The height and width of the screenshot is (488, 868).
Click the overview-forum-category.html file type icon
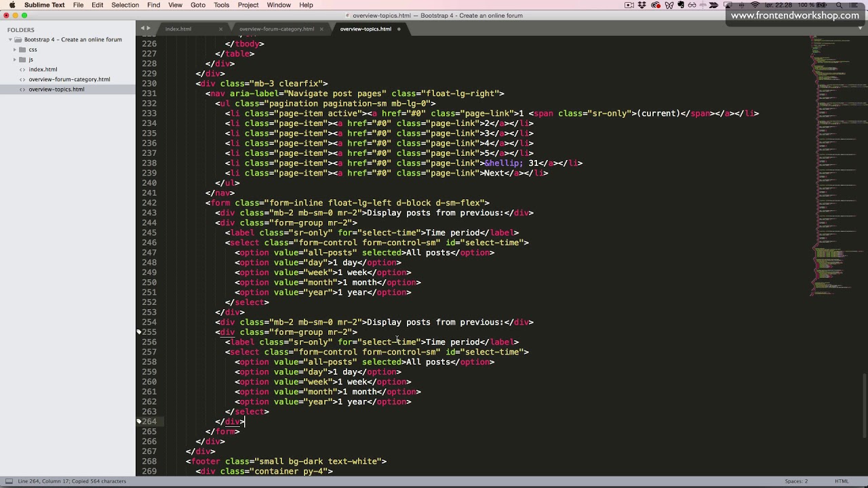click(x=22, y=79)
